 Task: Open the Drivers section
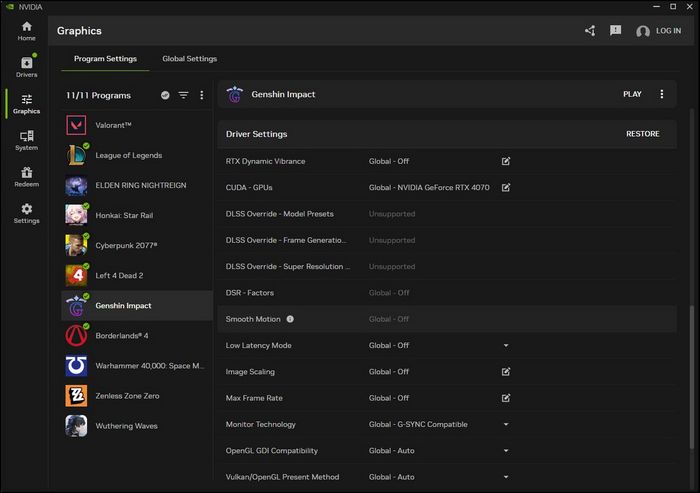26,67
